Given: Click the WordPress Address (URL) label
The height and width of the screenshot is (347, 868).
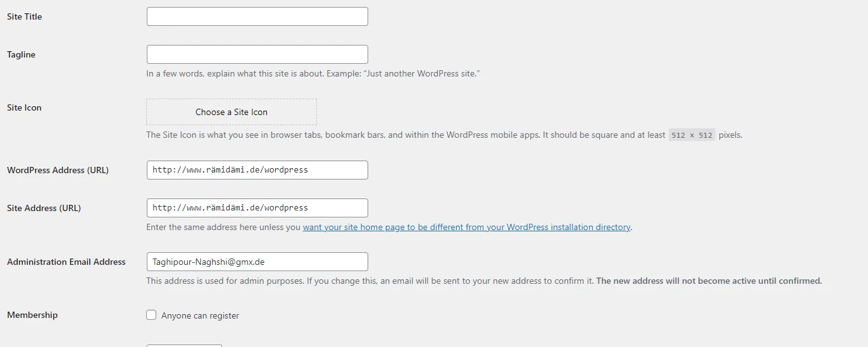Looking at the screenshot, I should (x=58, y=170).
